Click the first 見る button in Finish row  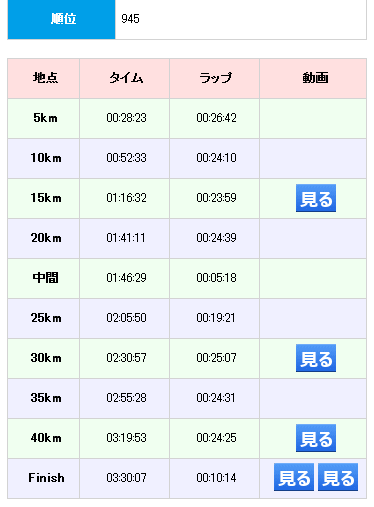[294, 477]
